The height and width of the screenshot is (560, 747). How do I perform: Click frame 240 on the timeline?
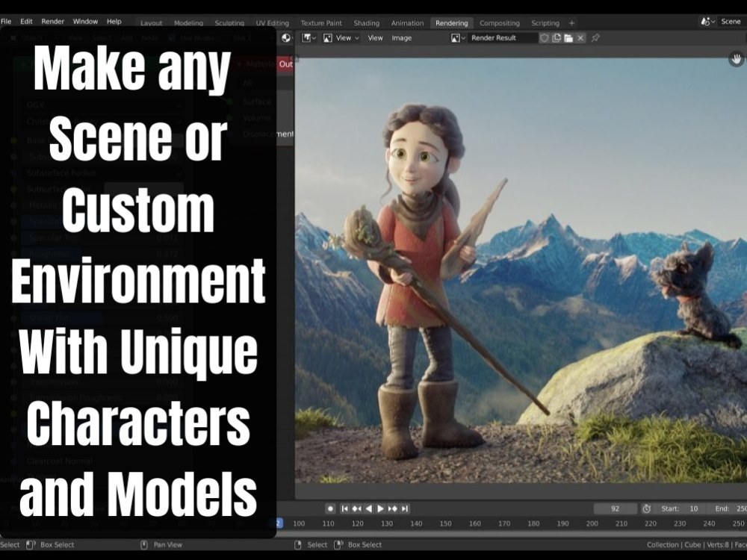(710, 523)
